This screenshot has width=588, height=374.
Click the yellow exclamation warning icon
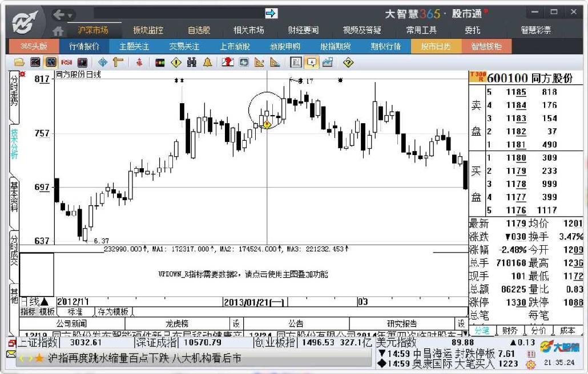coord(176,62)
